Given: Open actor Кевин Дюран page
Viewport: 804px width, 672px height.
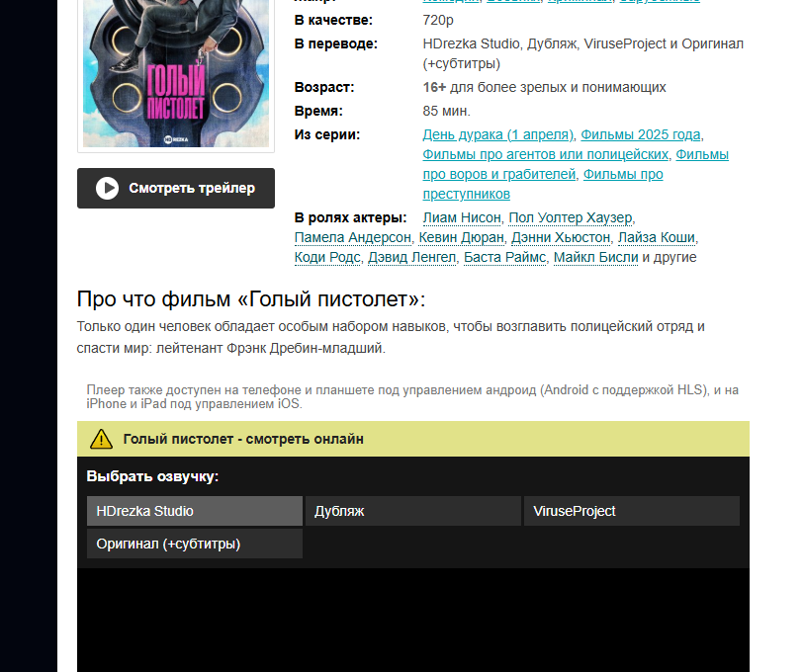Looking at the screenshot, I should 462,238.
